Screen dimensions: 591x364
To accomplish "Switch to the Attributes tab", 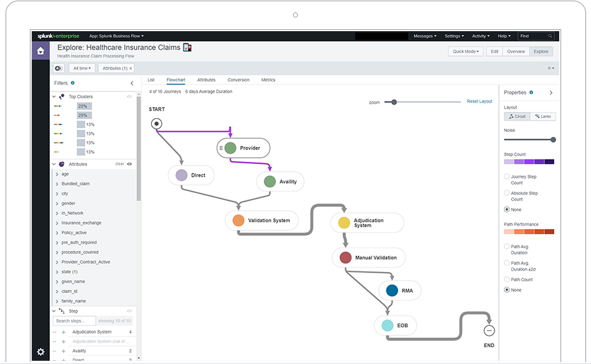I will tap(206, 80).
